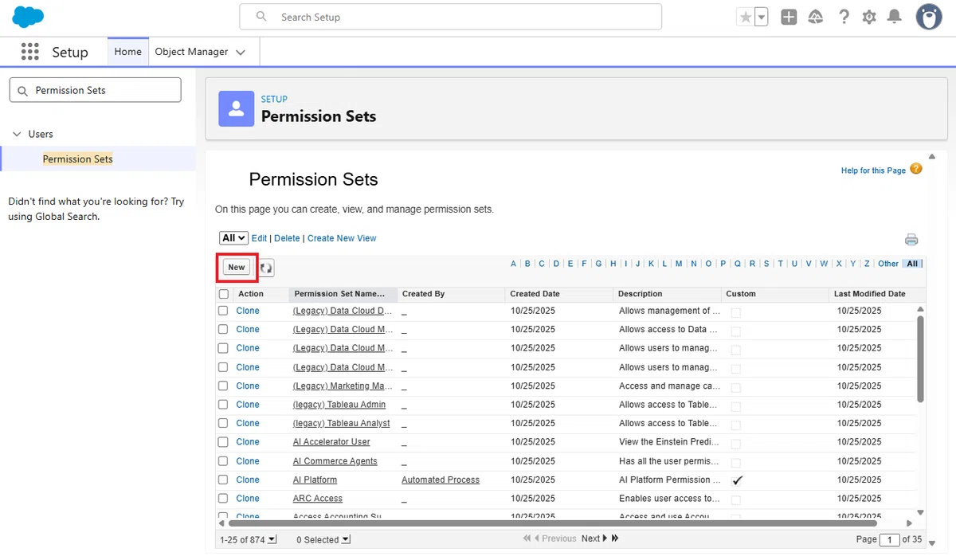Check the AI Commerce Agents row checkbox

click(x=223, y=461)
